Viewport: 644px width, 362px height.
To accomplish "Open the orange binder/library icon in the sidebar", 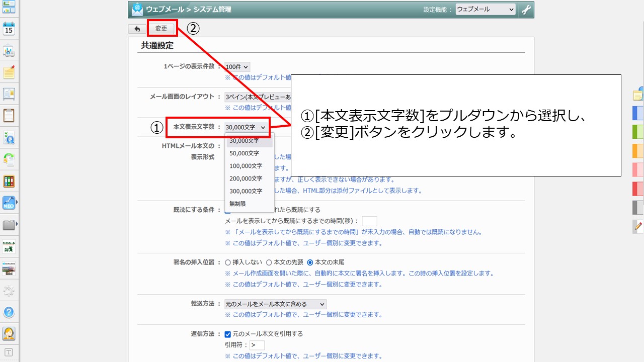I will point(9,182).
